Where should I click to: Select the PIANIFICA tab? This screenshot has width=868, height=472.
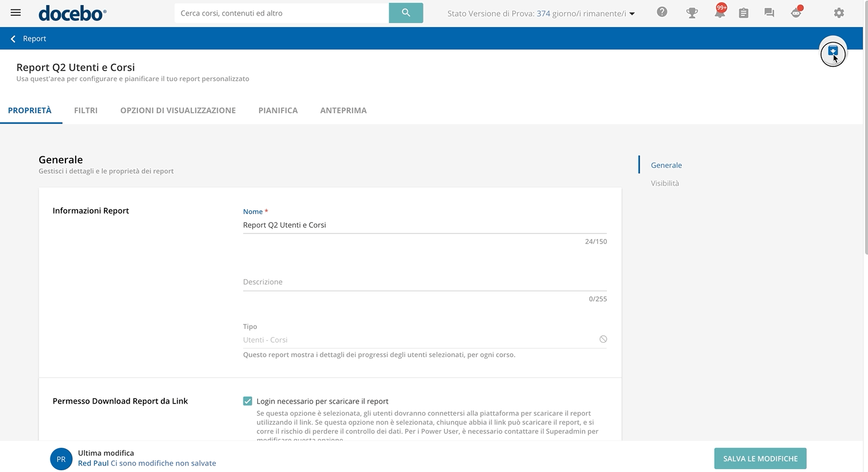point(277,110)
